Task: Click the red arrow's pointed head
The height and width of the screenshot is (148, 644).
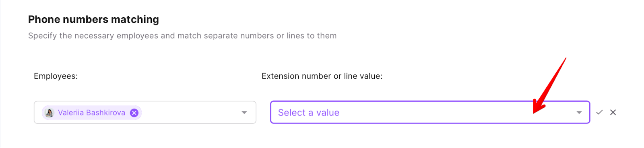Action: [537, 107]
